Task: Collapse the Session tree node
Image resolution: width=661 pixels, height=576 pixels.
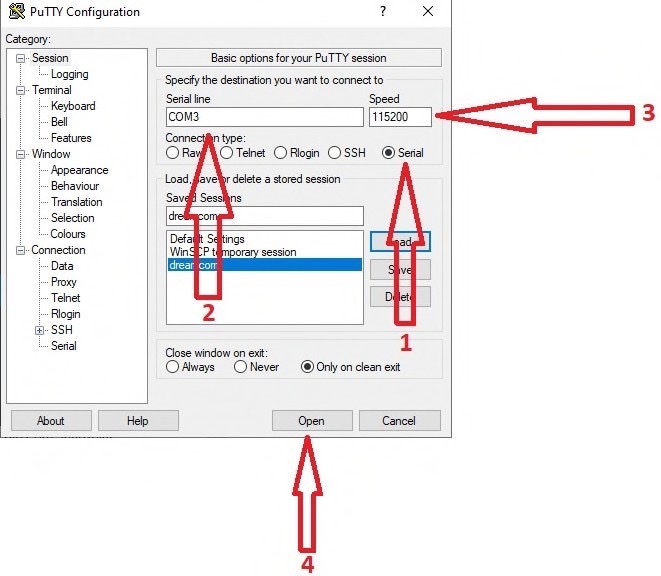Action: tap(20, 58)
